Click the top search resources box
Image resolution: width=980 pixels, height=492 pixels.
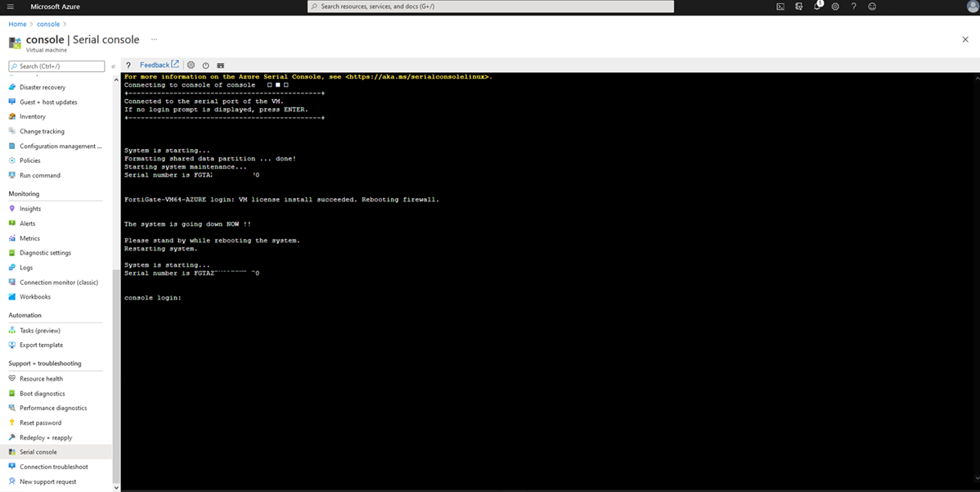tap(491, 7)
